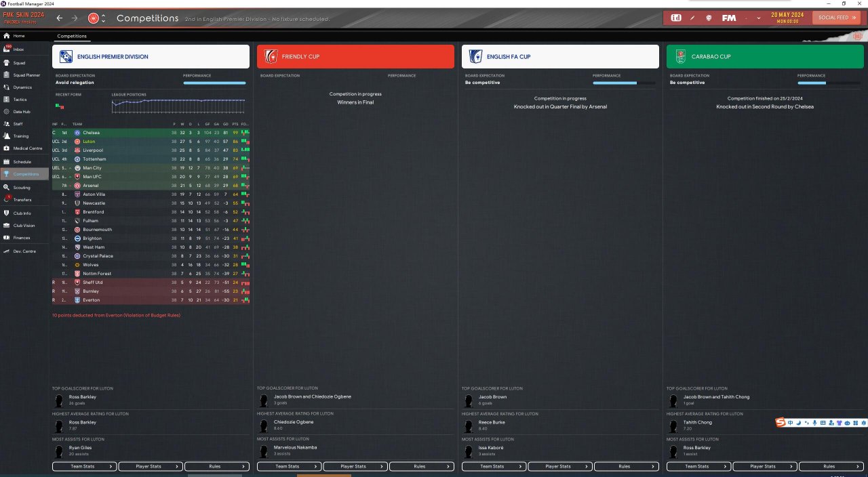Open Friendly Cup Rules
The image size is (868, 477).
click(422, 466)
